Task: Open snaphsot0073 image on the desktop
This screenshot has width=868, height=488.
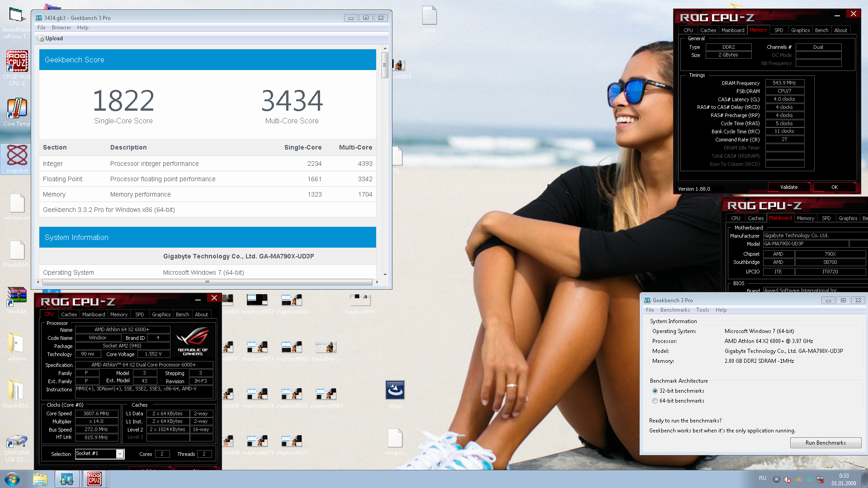Action: coord(292,445)
